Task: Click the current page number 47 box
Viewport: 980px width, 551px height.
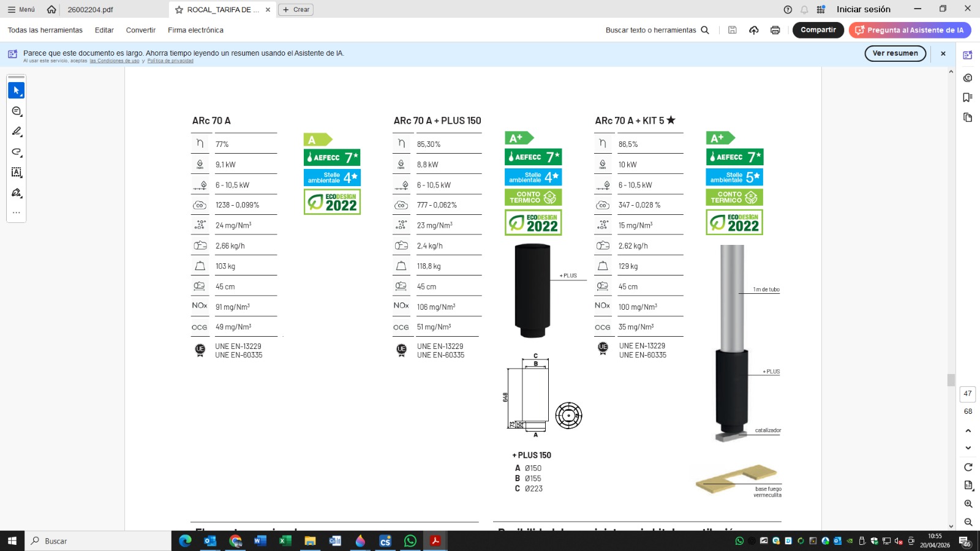Action: coord(968,394)
